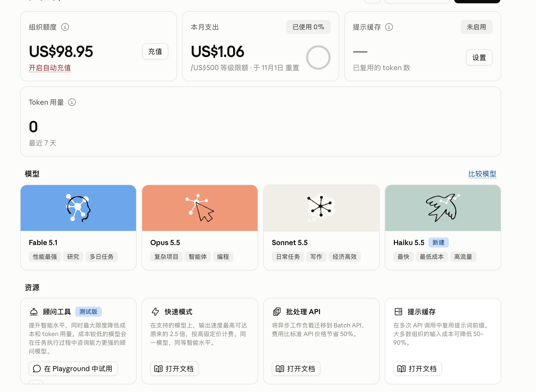The image size is (536, 392).
Task: Click the stacked icon beside 批处理 API
Action: click(x=277, y=312)
